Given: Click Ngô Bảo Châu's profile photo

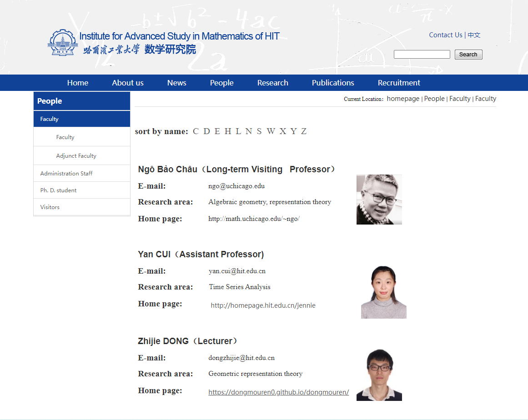Looking at the screenshot, I should (x=379, y=200).
